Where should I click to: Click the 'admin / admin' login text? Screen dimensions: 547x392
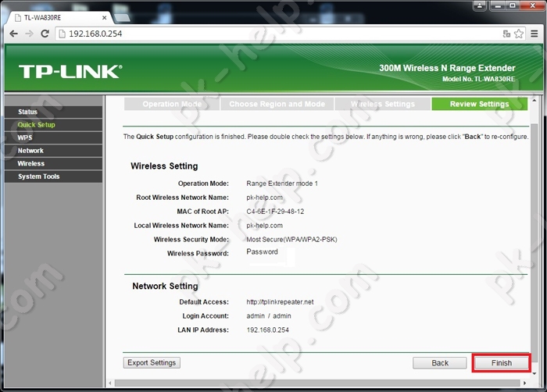[269, 316]
